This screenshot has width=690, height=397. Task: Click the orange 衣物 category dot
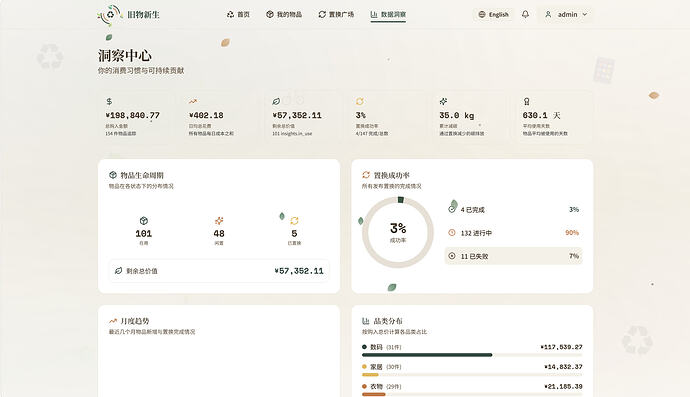tap(364, 386)
